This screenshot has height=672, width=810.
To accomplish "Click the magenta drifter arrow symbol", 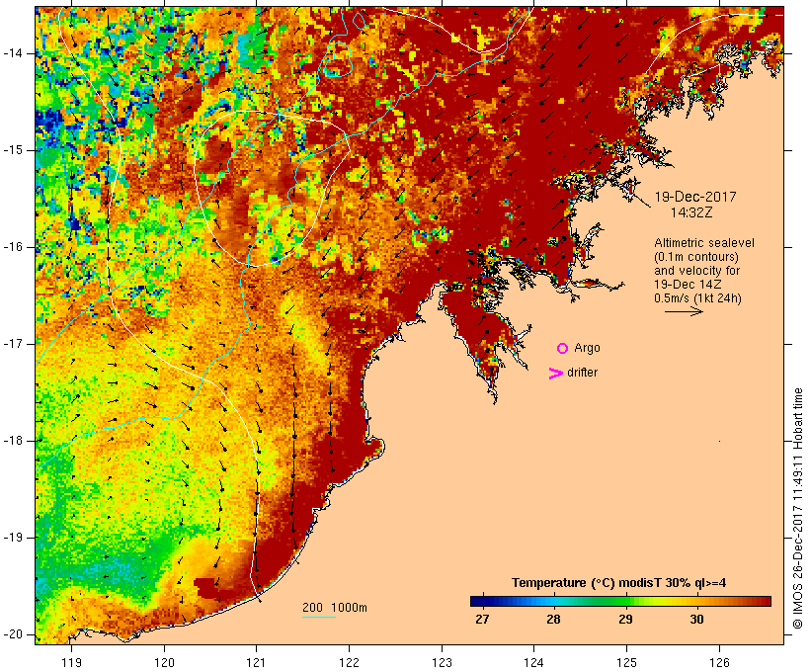I will (556, 374).
